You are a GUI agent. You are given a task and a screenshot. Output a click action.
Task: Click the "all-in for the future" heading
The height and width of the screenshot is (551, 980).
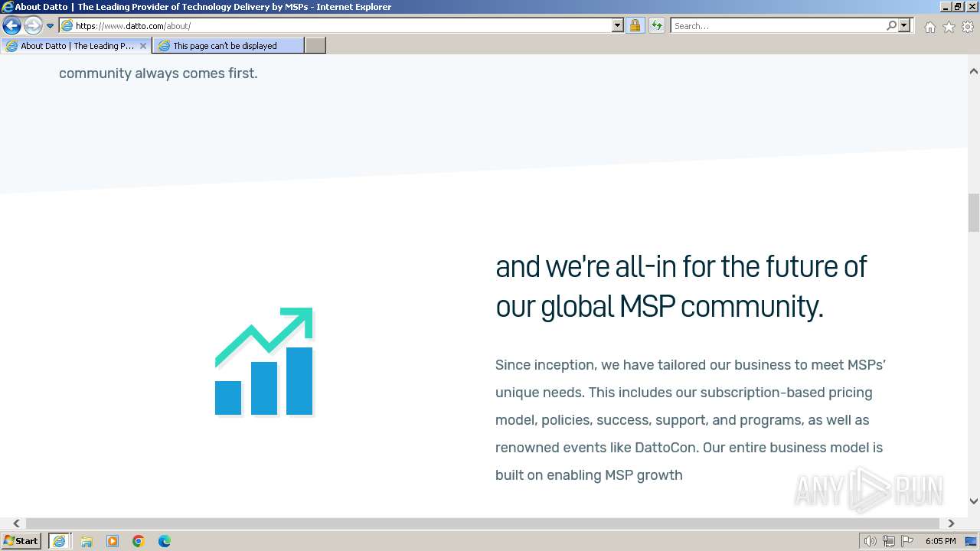tap(681, 286)
